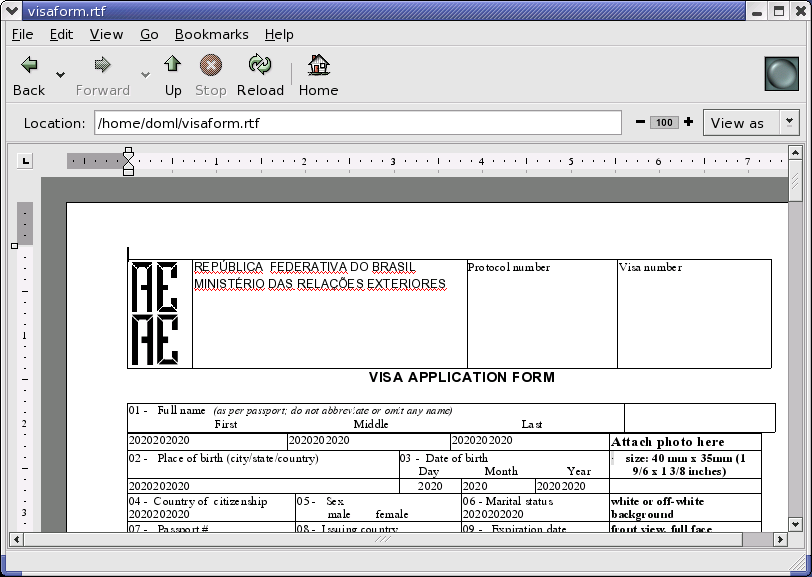Open the Go menu
The height and width of the screenshot is (577, 812).
149,34
